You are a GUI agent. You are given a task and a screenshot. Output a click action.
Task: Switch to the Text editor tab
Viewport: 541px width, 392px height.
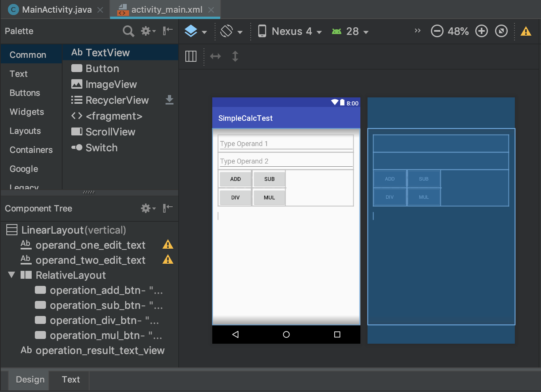click(x=70, y=379)
